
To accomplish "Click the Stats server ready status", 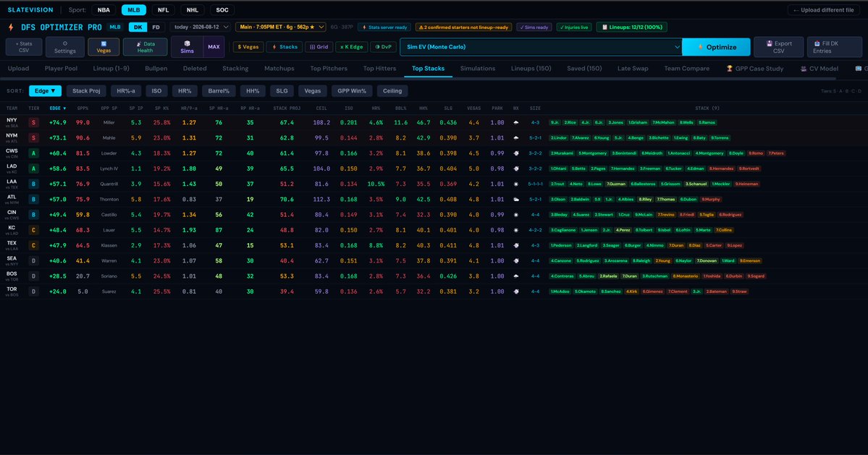I will point(384,27).
